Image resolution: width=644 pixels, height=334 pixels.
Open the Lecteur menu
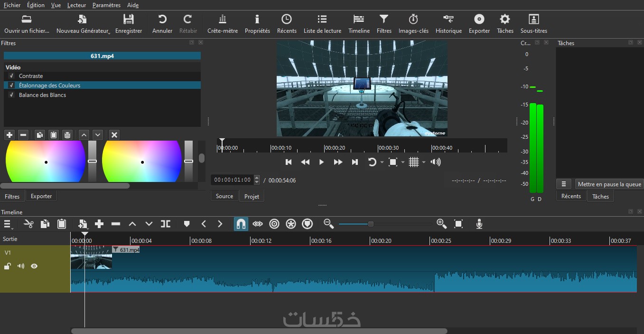click(x=76, y=5)
